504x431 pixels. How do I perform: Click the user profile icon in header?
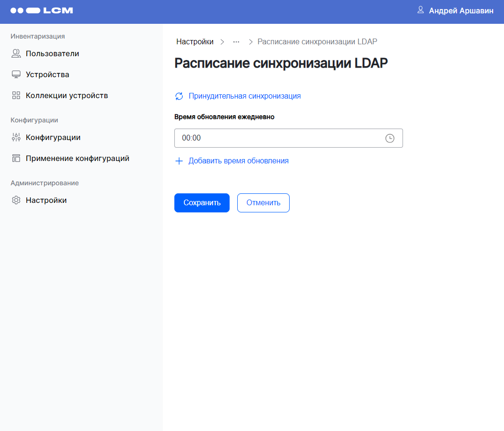[420, 10]
